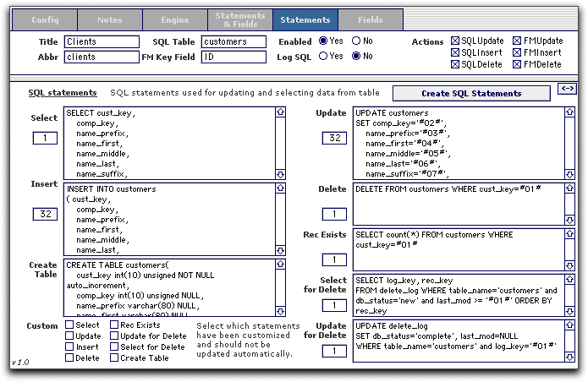588x382 pixels.
Task: Click the scroll up arrow in Update statement box
Action: click(x=569, y=112)
